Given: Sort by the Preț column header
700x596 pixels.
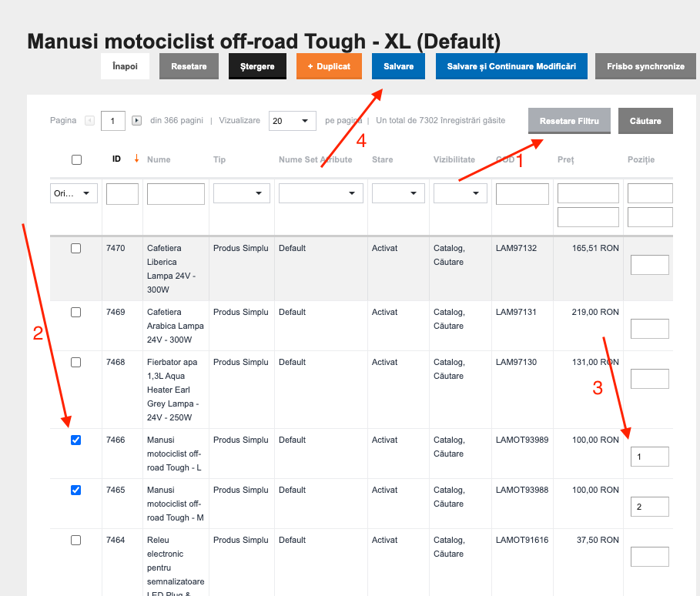Looking at the screenshot, I should click(566, 160).
